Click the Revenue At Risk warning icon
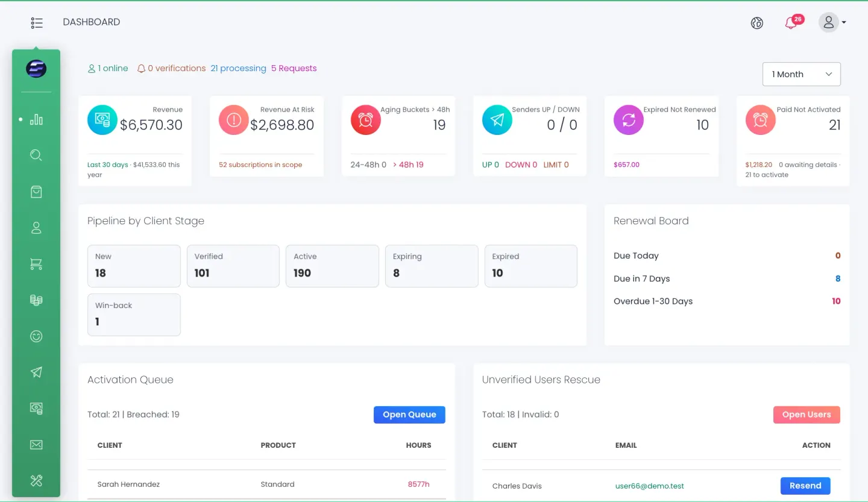This screenshot has height=502, width=868. [x=234, y=120]
